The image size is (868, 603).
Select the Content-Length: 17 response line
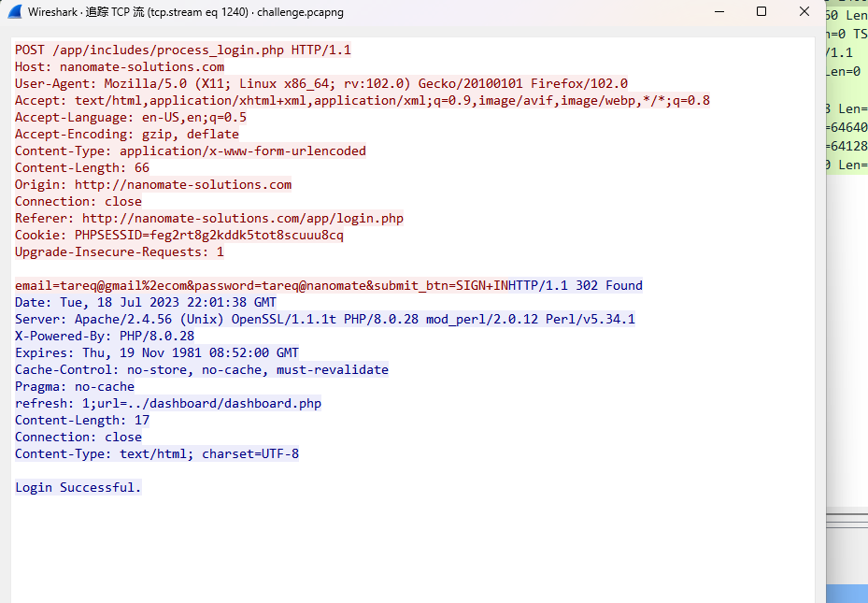(x=82, y=420)
